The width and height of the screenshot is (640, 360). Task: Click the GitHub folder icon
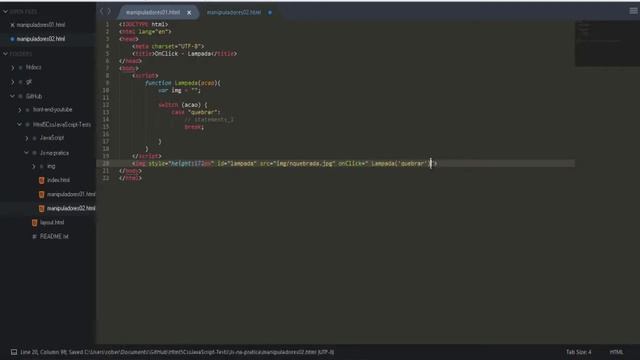[20, 96]
